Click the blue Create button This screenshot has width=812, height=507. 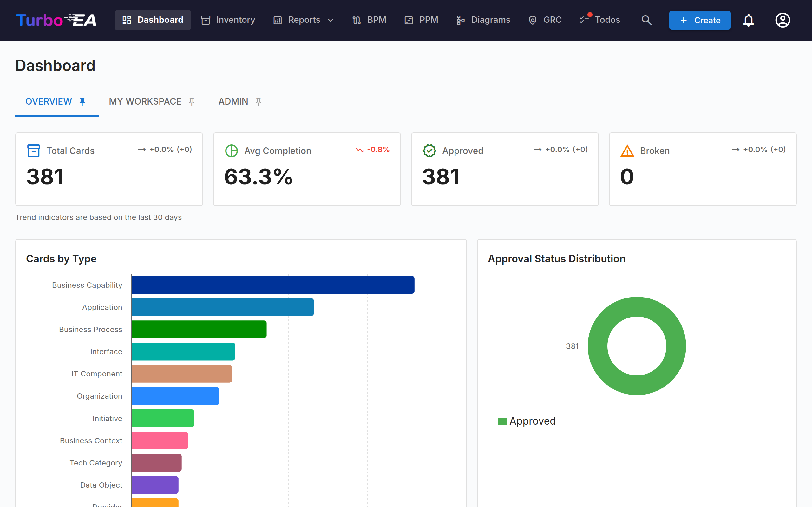[x=700, y=20]
